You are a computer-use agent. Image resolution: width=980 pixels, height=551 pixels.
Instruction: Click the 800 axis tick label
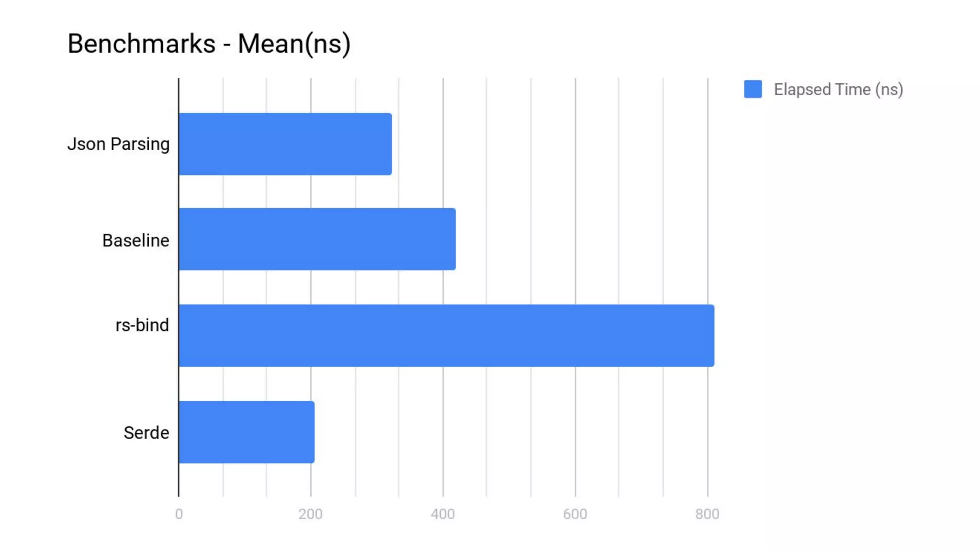707,514
